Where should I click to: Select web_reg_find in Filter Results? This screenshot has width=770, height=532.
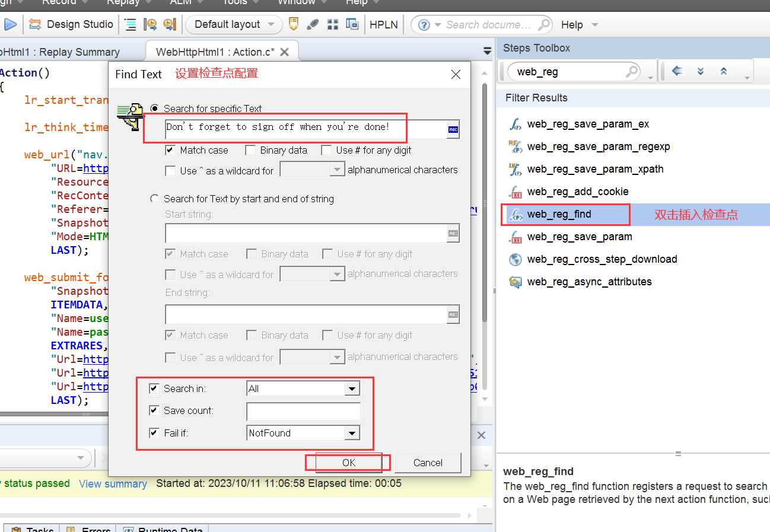(x=559, y=214)
